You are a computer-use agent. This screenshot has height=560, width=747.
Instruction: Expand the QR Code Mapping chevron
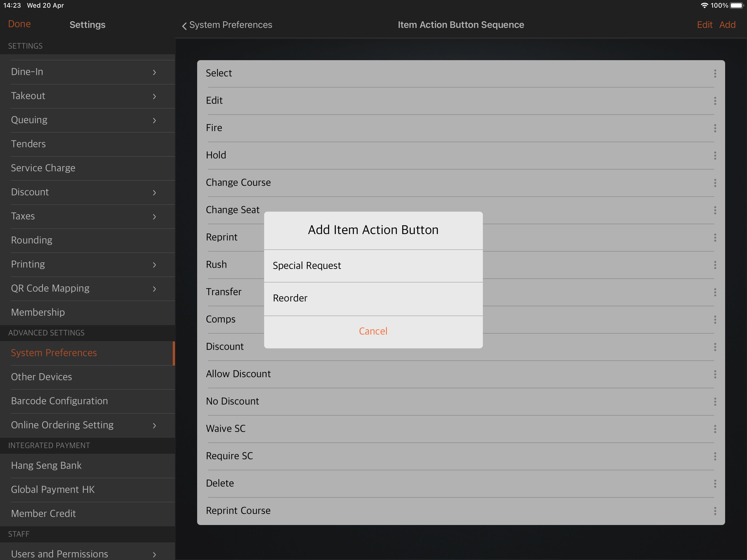pos(154,289)
